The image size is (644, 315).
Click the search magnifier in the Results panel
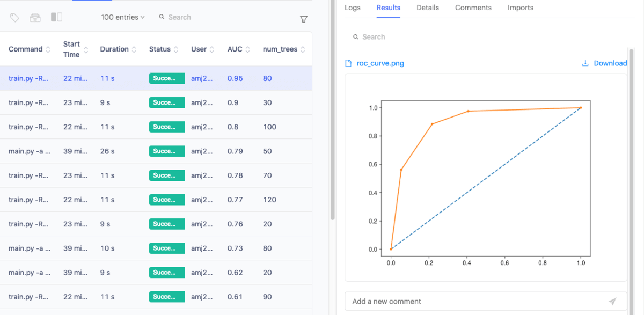pyautogui.click(x=355, y=36)
